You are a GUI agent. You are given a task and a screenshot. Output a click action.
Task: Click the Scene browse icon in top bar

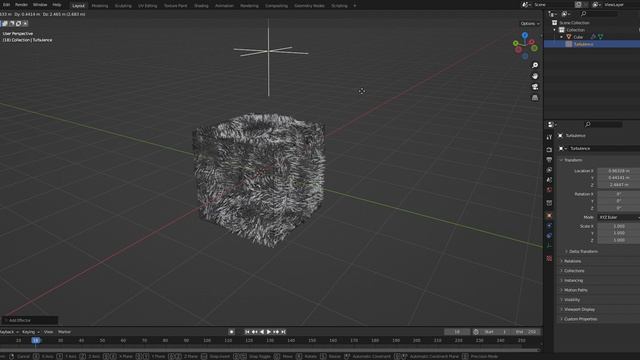[x=526, y=5]
